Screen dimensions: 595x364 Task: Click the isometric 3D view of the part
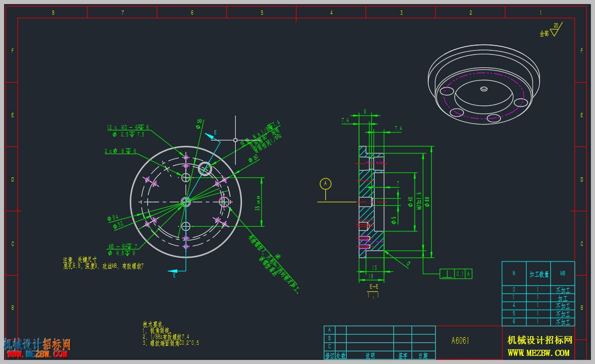click(x=484, y=84)
